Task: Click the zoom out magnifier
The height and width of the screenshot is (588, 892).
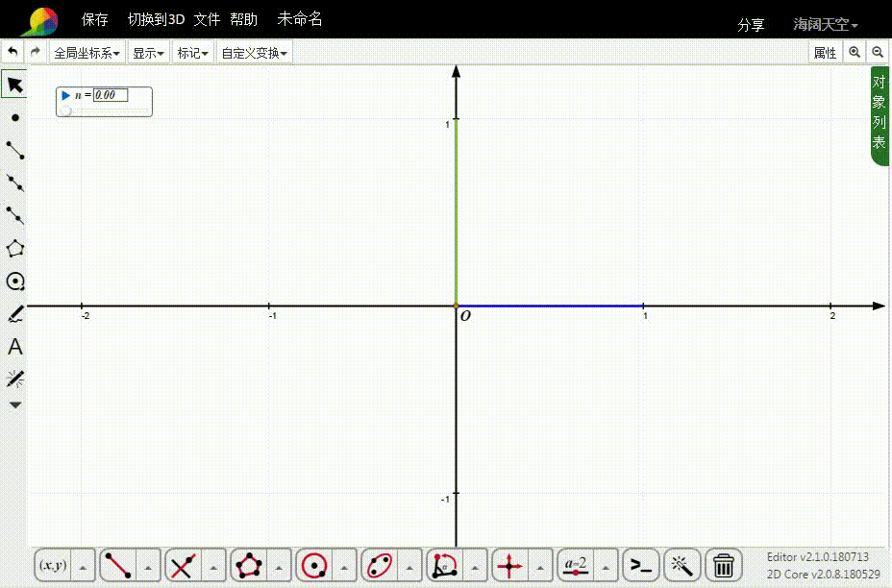Action: point(878,52)
